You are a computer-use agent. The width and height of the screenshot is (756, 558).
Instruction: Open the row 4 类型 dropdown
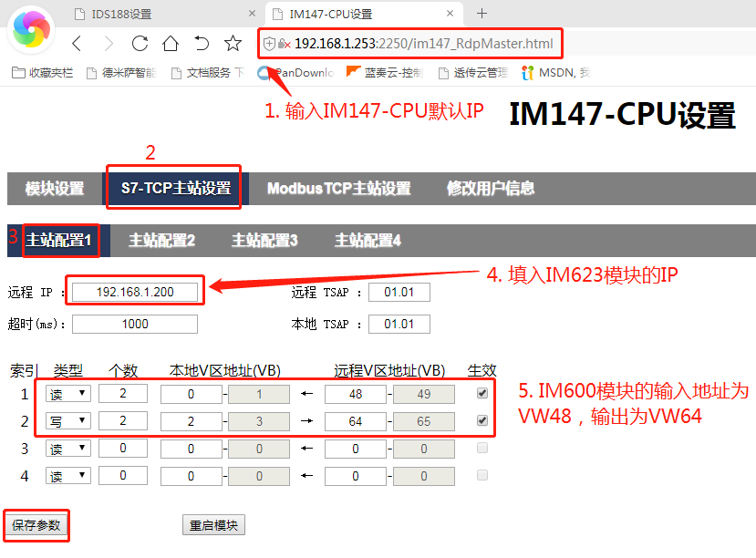[68, 476]
